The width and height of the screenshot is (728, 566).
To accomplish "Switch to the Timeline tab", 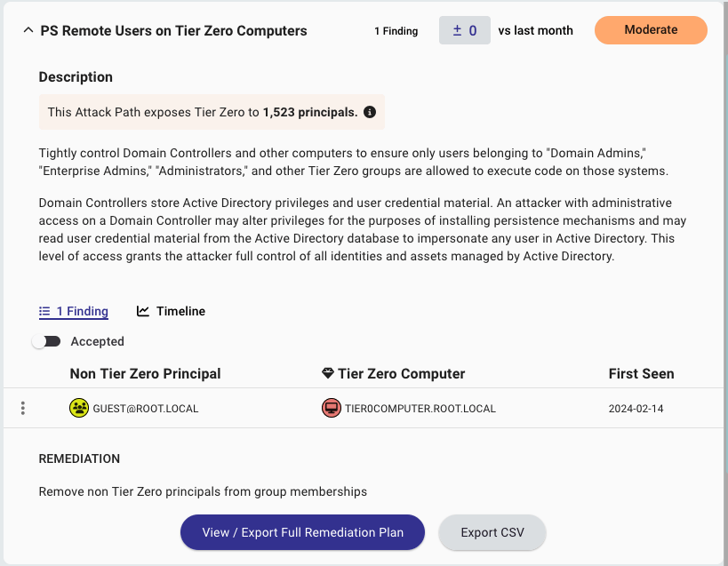I will point(171,311).
